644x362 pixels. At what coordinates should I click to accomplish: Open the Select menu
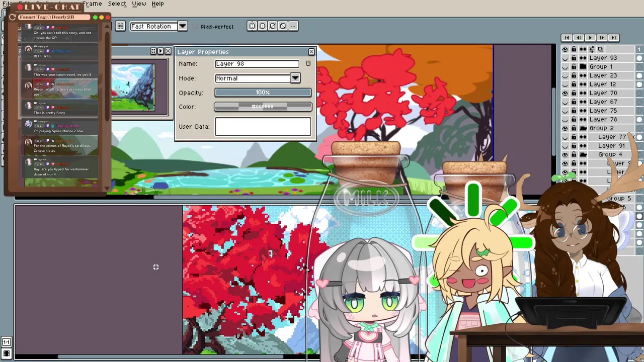pos(117,4)
